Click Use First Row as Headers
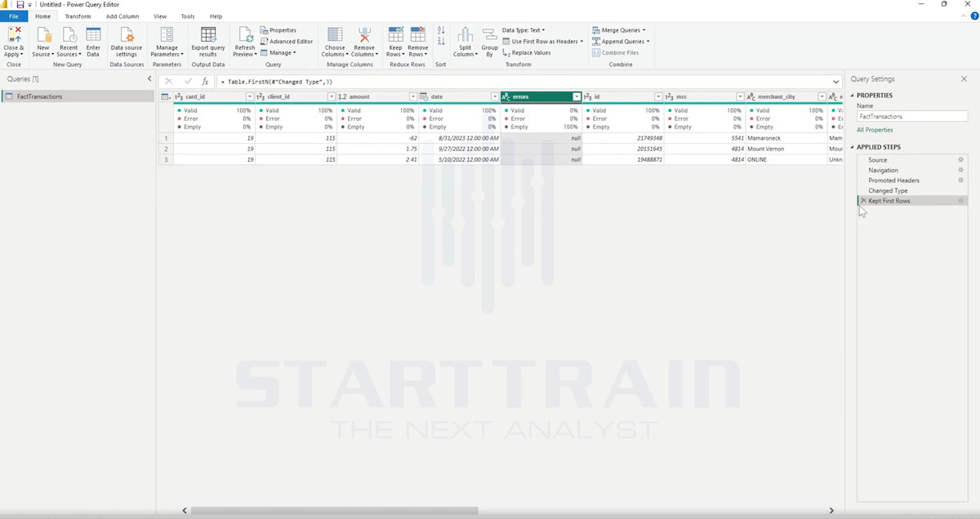Image resolution: width=980 pixels, height=519 pixels. (543, 42)
